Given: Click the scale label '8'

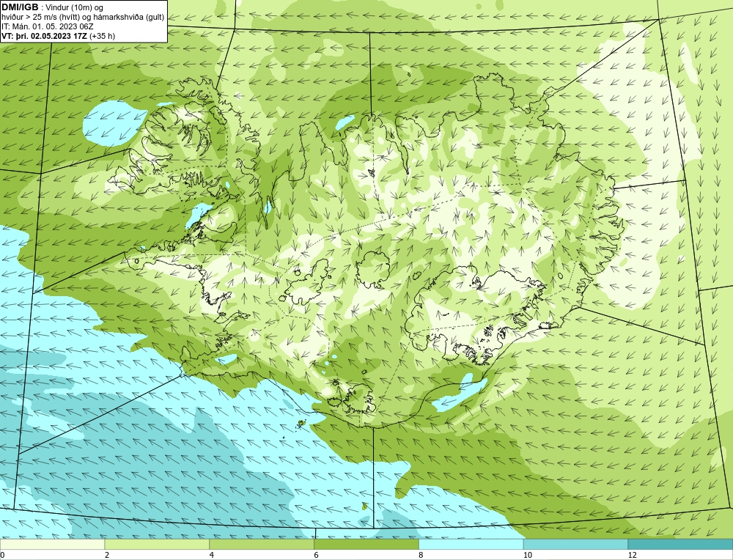Looking at the screenshot, I should tap(421, 555).
